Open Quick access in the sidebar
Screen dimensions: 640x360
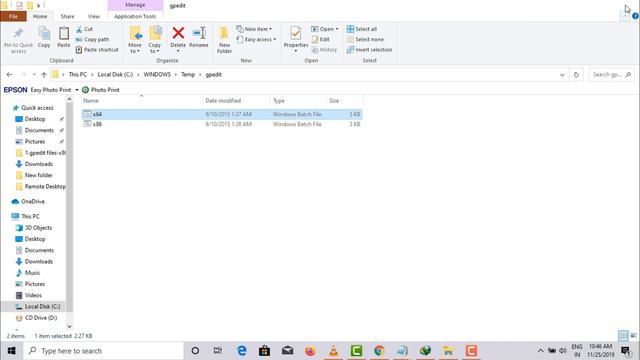point(37,108)
